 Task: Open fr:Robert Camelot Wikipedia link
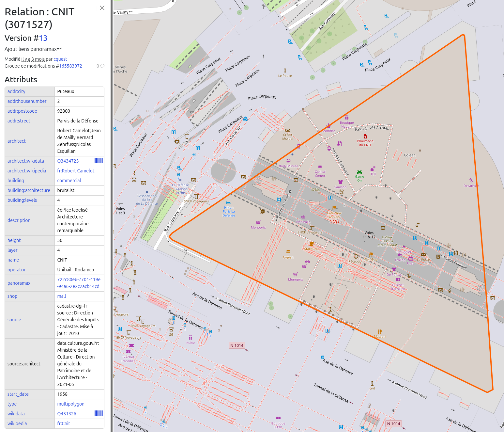76,171
